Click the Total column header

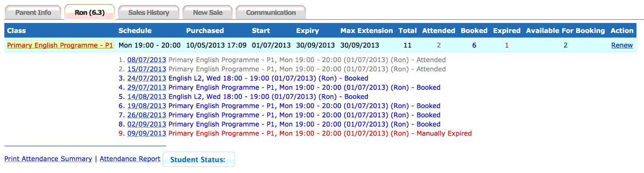[408, 31]
